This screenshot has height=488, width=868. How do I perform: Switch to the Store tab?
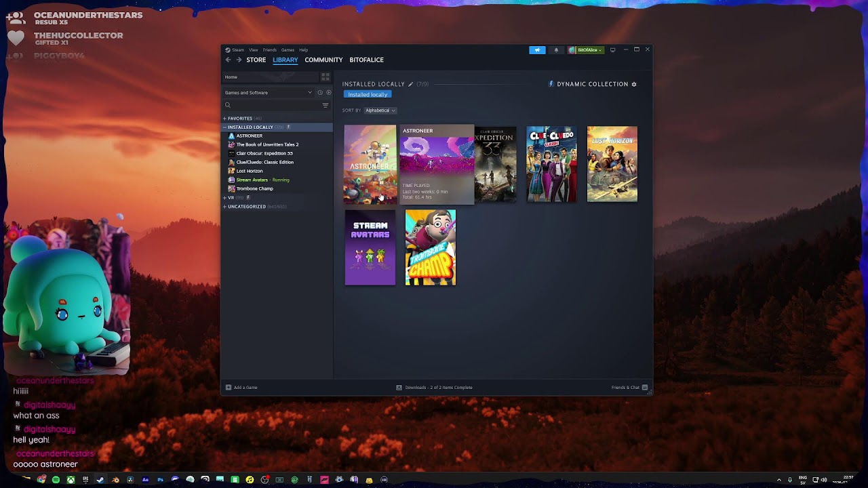coord(256,60)
